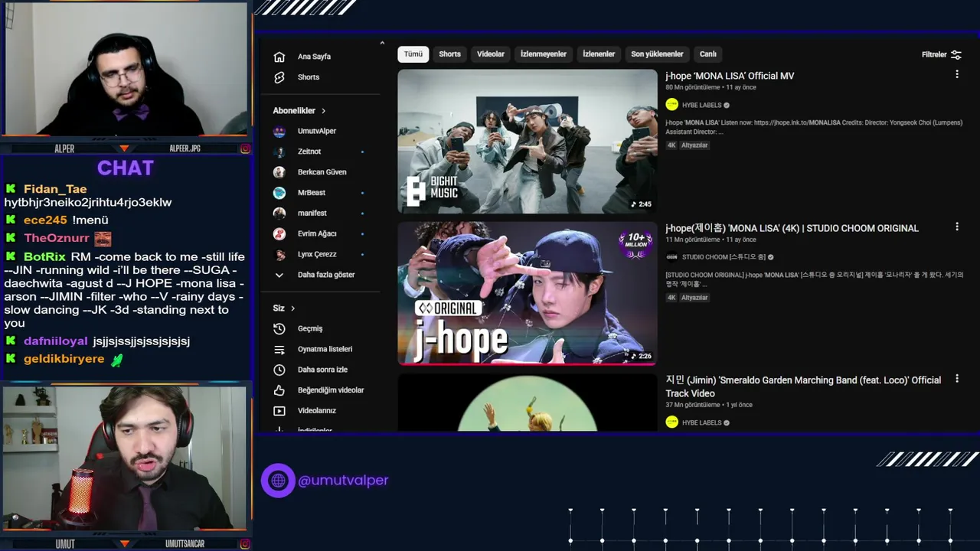Open the Shorts sidebar icon
Viewport: 980px width, 551px height.
[279, 77]
